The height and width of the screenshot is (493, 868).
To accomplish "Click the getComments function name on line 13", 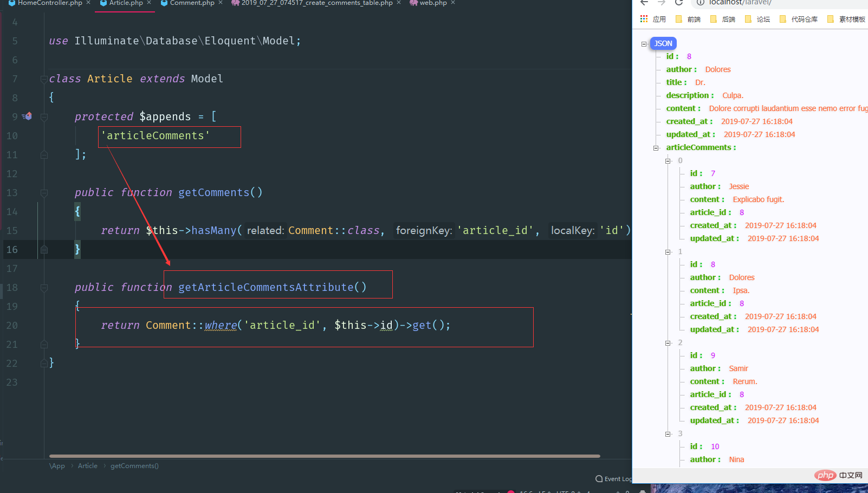I will coord(214,193).
